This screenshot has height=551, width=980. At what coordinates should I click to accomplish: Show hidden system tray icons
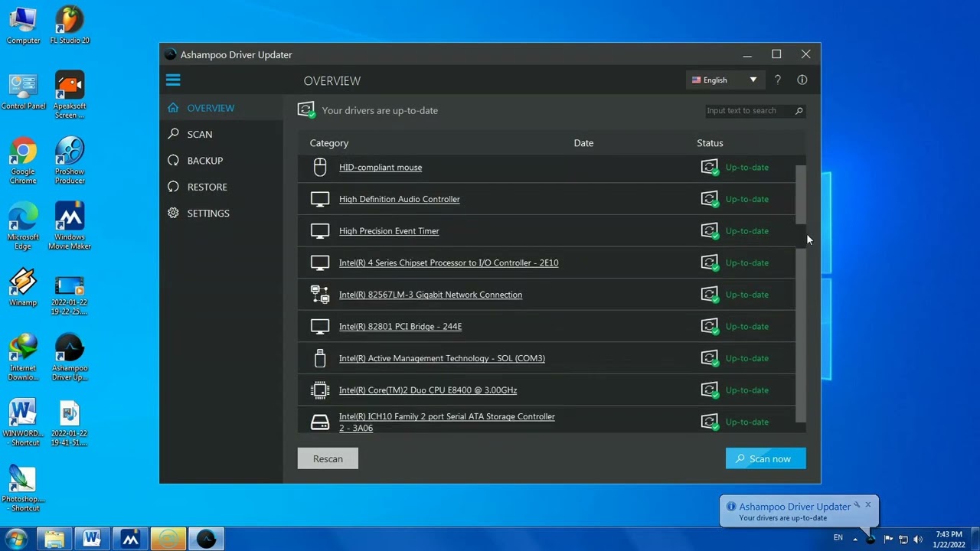coord(855,540)
